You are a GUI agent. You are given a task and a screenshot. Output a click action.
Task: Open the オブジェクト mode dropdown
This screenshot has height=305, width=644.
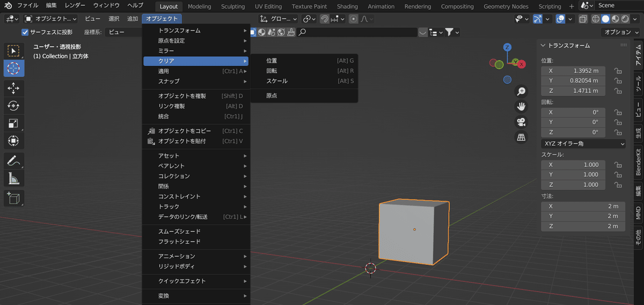click(51, 19)
